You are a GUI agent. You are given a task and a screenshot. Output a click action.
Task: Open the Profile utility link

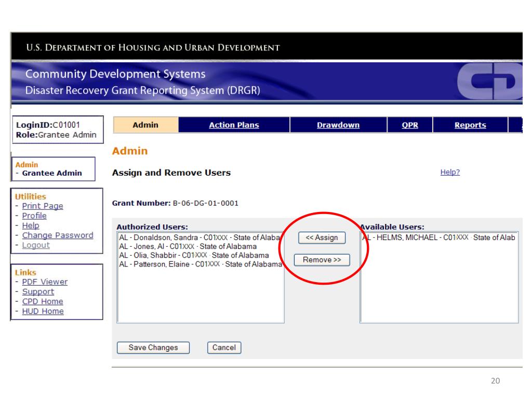tap(34, 216)
